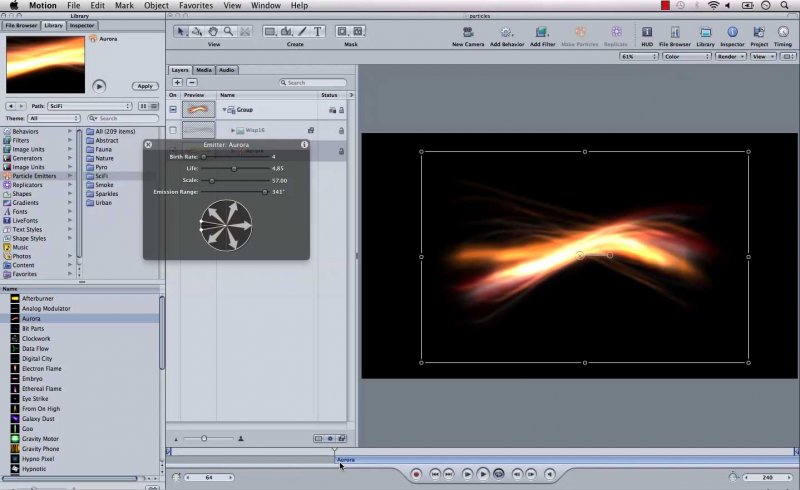Open the canvas zoom level dropdown
Screen dimensions: 800x490
pos(637,57)
